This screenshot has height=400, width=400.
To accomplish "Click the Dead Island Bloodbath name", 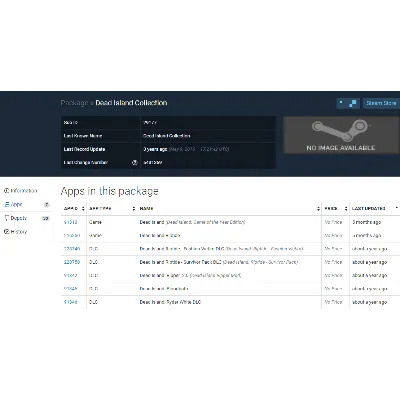I will 164,289.
